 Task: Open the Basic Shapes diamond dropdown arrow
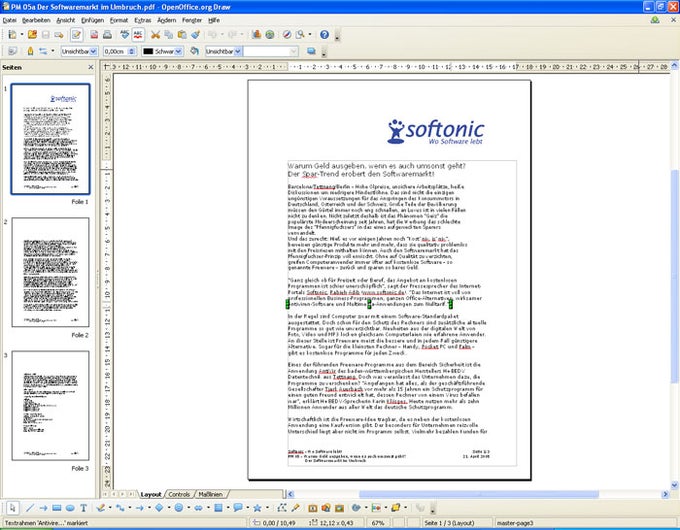169,507
